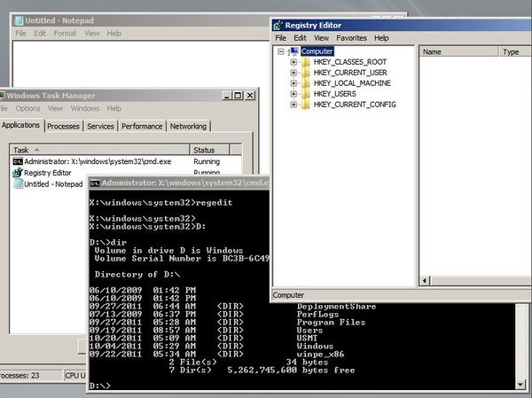
Task: Switch to Applications tab in Task Manager
Action: click(20, 125)
